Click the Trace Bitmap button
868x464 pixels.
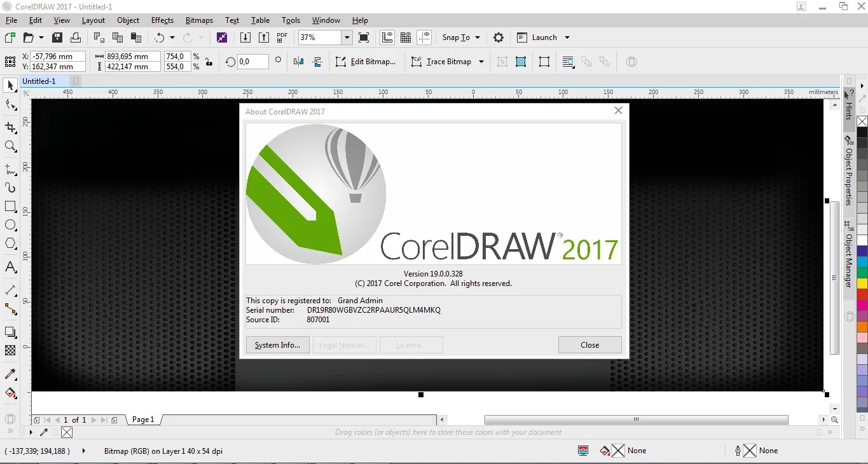[442, 62]
